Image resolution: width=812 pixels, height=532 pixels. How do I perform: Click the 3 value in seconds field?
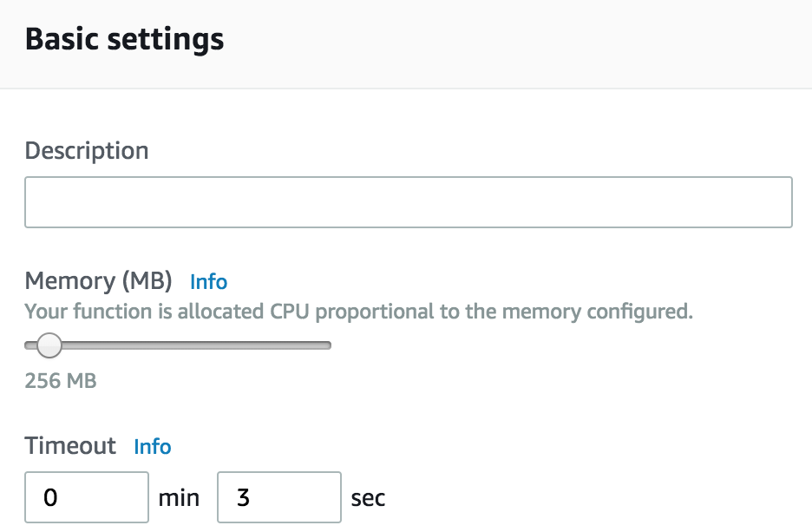pos(244,497)
